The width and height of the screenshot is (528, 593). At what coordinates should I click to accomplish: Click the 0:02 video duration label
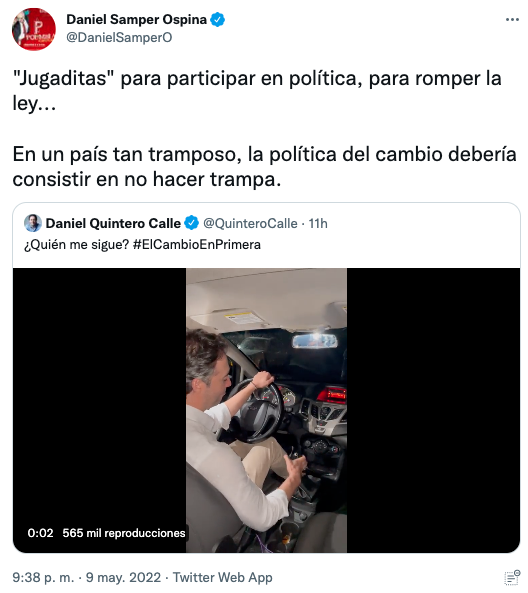(40, 533)
